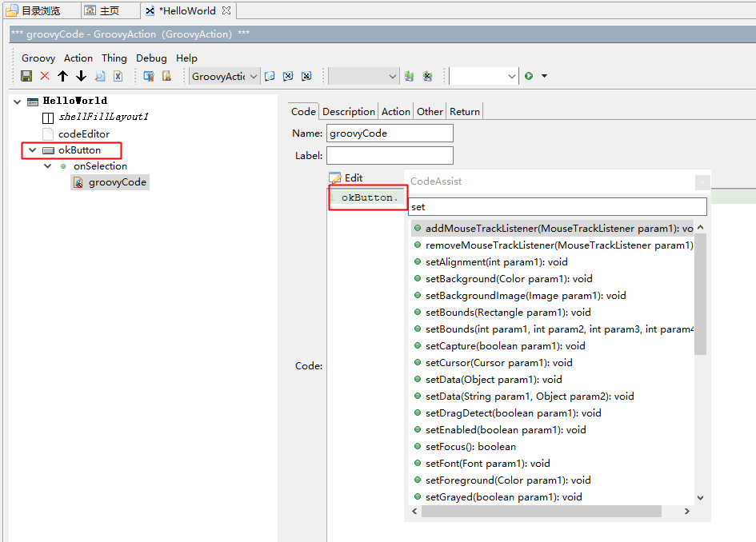Click the CodeAssist vertical scrollbar down arrow
This screenshot has width=756, height=542.
click(701, 498)
